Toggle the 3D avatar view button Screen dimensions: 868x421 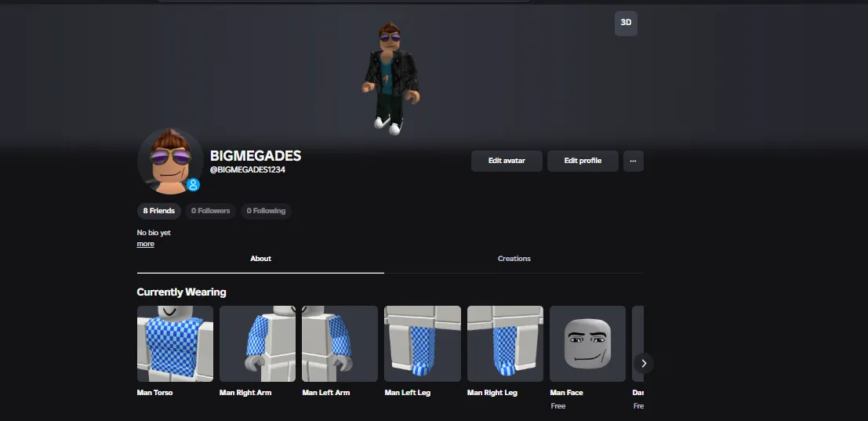(x=626, y=23)
